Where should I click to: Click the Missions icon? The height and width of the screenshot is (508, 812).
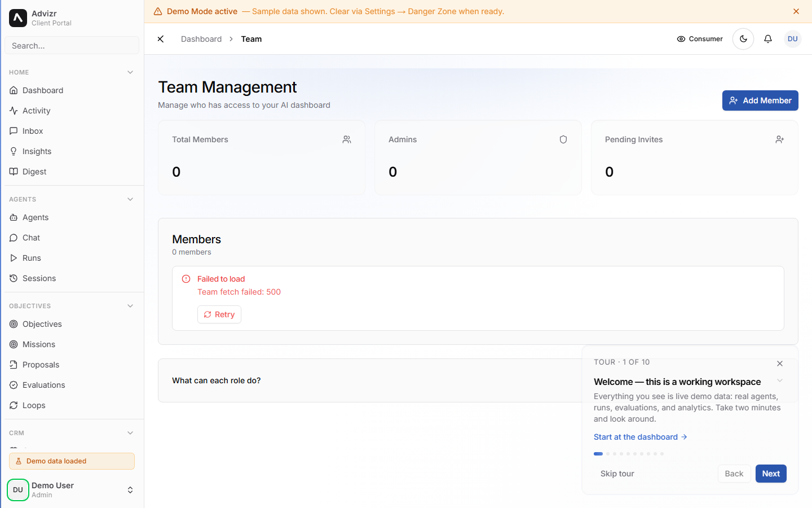tap(14, 344)
